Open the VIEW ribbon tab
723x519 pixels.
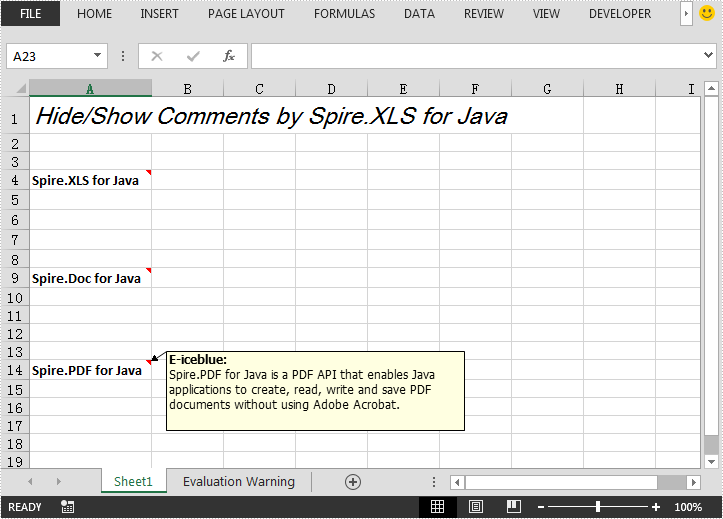546,14
